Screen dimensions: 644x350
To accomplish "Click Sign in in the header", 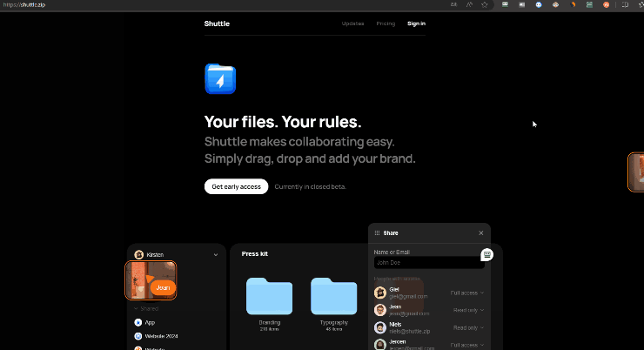I will [417, 24].
